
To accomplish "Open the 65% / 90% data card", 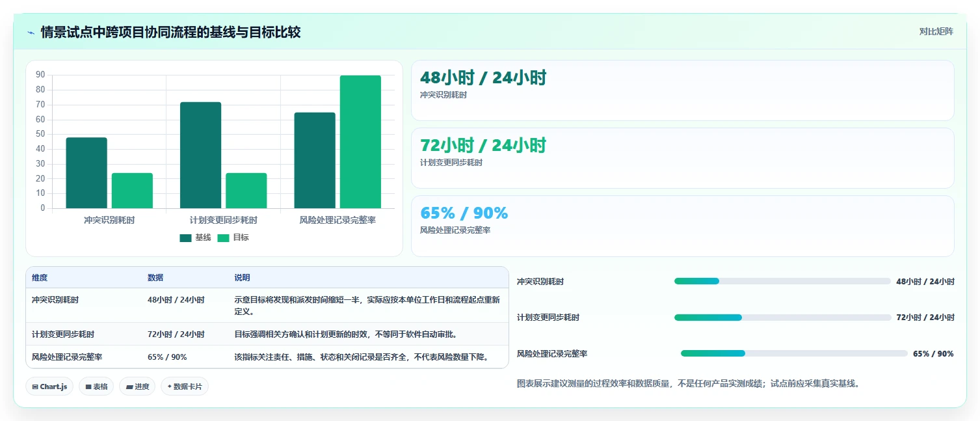I will coord(682,226).
